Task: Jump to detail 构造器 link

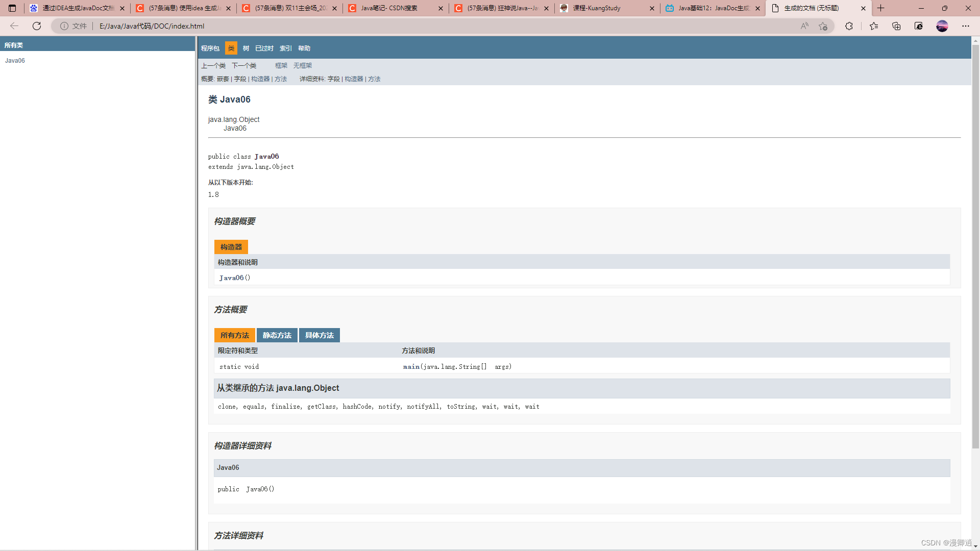Action: pos(354,79)
